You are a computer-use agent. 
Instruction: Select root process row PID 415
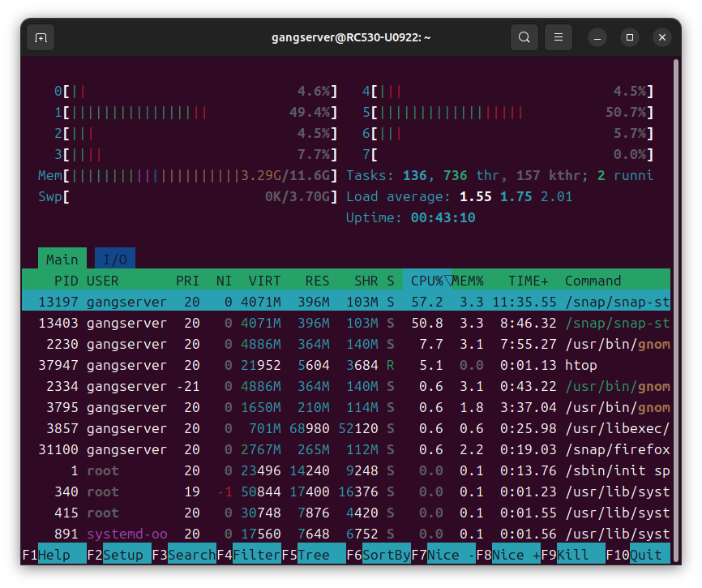[x=346, y=513]
